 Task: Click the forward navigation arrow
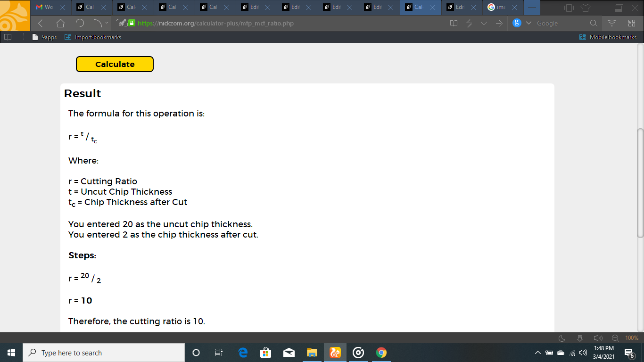(98, 23)
